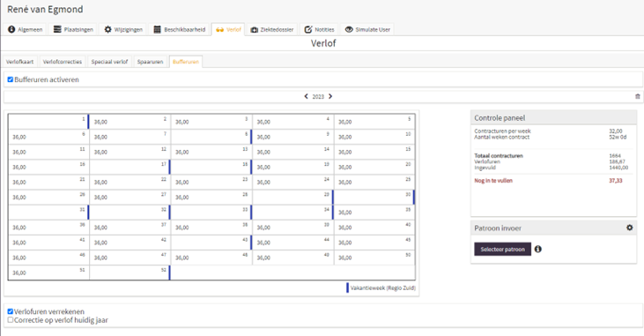Edit week 6 hours field
Image resolution: width=644 pixels, height=336 pixels.
coord(48,137)
